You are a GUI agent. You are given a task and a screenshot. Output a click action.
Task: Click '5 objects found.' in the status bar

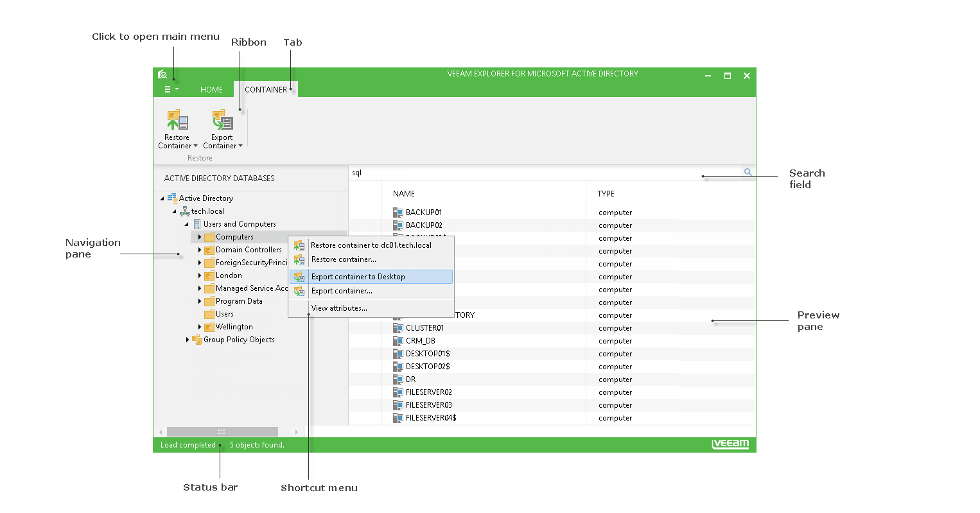tap(257, 445)
